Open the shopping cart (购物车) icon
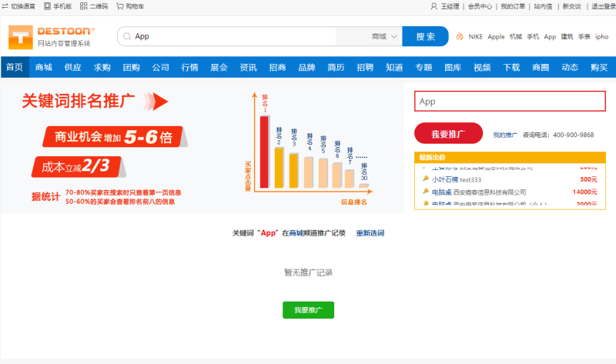Screen dimensions: 616x364 [x=120, y=6]
